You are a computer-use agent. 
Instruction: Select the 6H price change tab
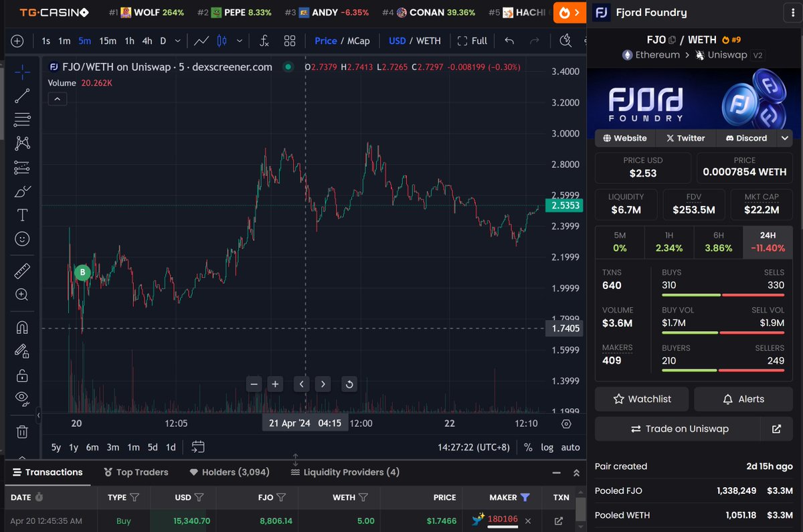pos(718,242)
